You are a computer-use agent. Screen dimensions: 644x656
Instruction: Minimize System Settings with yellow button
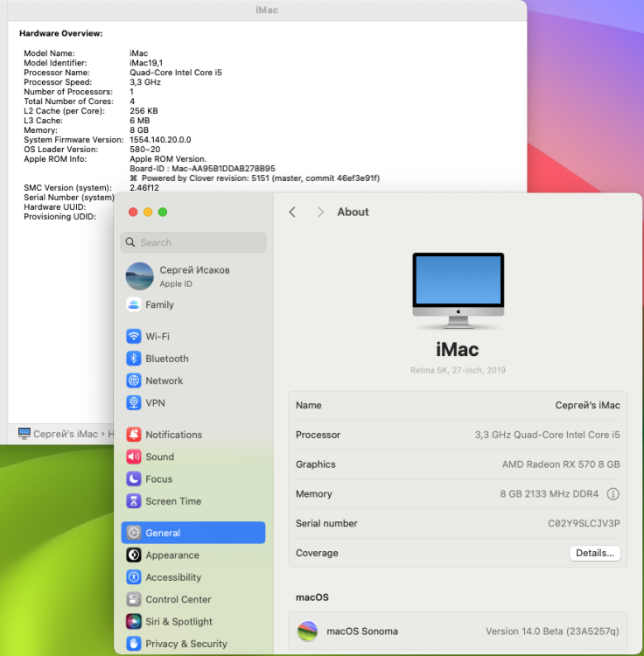pos(148,213)
